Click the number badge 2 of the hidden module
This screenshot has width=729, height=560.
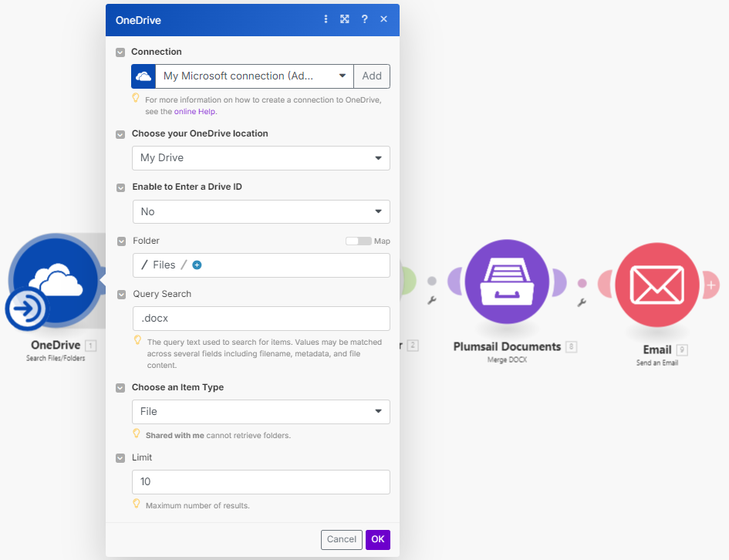413,346
